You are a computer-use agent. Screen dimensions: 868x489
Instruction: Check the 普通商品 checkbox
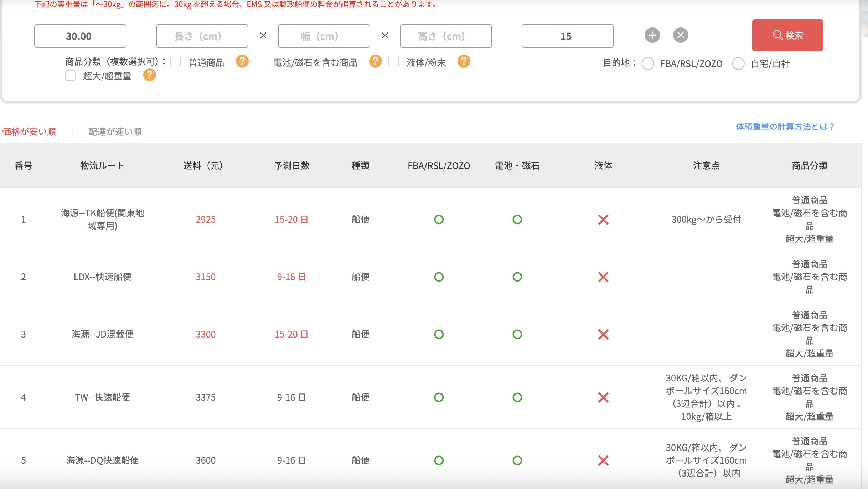coord(175,62)
